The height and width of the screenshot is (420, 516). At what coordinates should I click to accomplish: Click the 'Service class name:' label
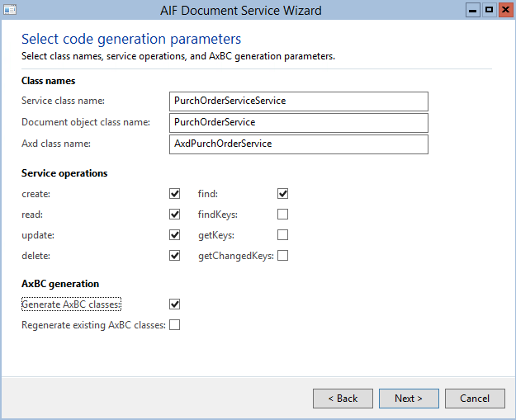tap(64, 101)
